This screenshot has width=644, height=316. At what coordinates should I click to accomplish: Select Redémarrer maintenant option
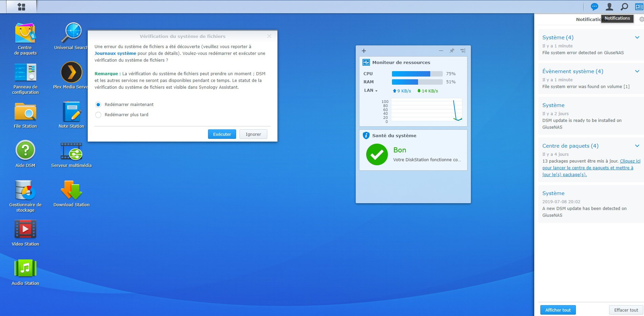click(x=98, y=105)
